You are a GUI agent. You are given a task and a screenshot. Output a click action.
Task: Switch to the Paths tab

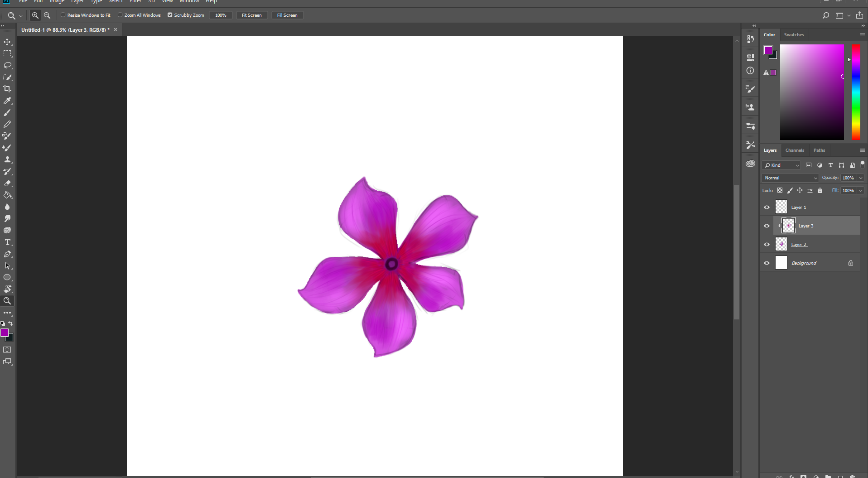click(x=819, y=150)
